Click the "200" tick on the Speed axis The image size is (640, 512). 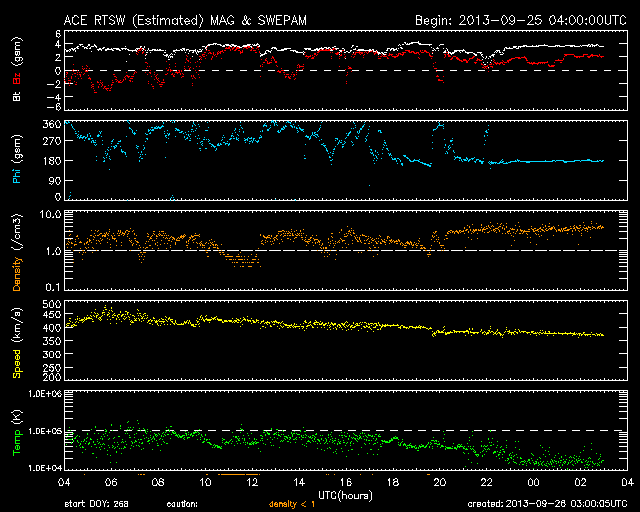coord(52,377)
